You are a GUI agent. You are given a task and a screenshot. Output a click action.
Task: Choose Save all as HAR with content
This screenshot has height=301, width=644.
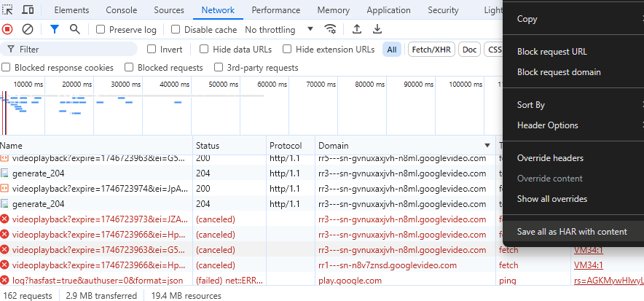coord(573,232)
